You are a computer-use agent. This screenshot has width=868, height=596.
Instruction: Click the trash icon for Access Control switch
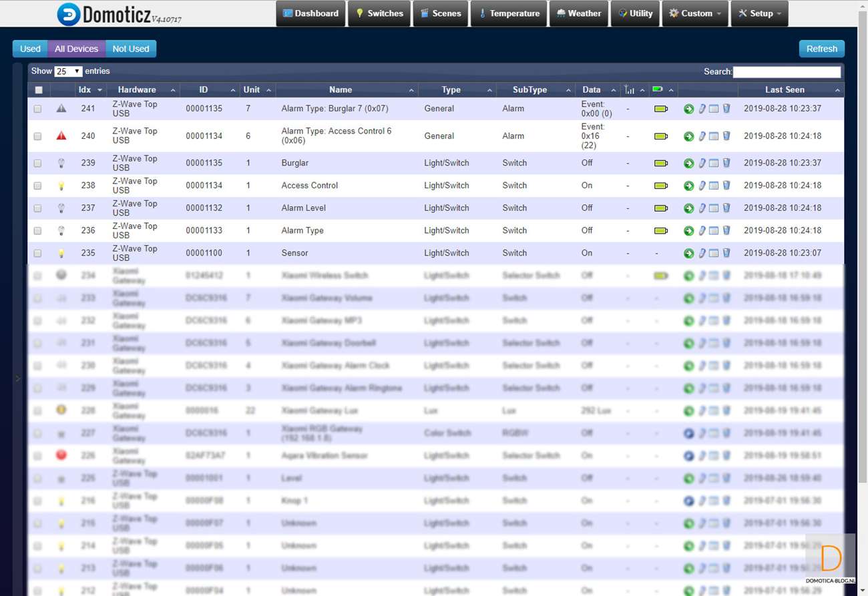pyautogui.click(x=726, y=186)
